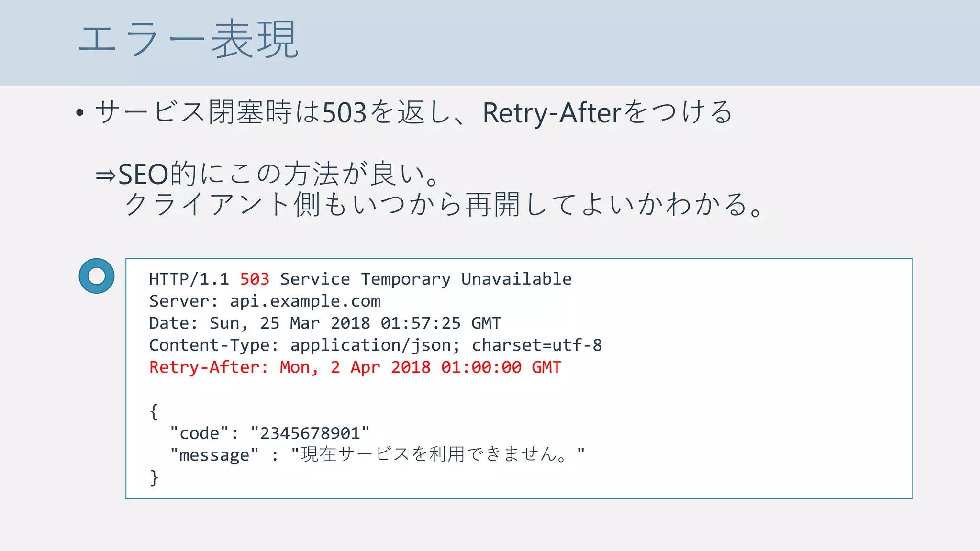Click the red 'Retry-After: Mon, 2 Apr 2018' line

[x=355, y=367]
